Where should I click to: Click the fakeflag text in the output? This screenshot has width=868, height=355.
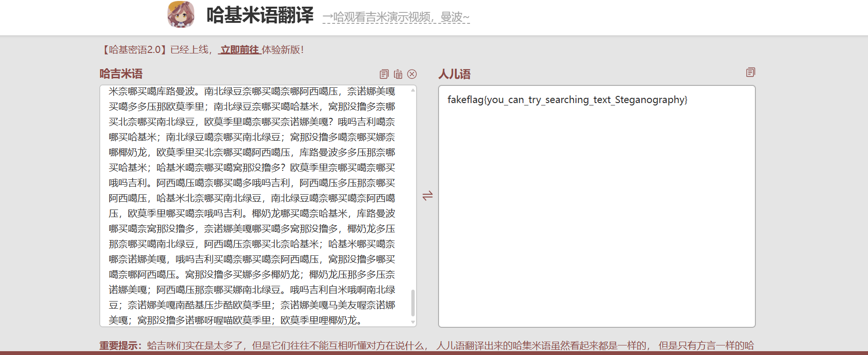[567, 100]
